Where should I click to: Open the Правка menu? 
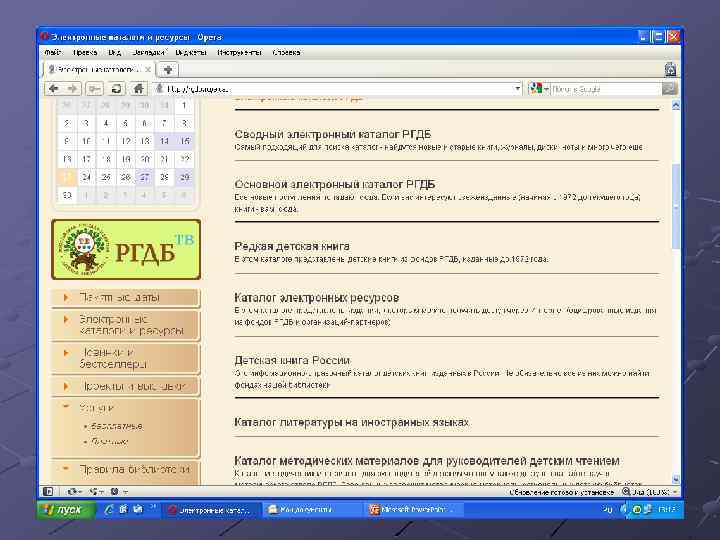click(x=85, y=52)
